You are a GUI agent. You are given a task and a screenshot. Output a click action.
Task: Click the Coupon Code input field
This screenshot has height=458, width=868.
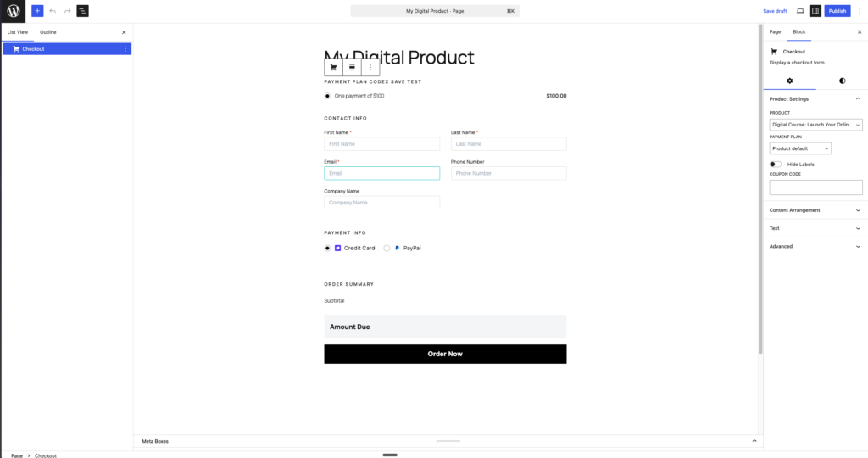coord(815,187)
